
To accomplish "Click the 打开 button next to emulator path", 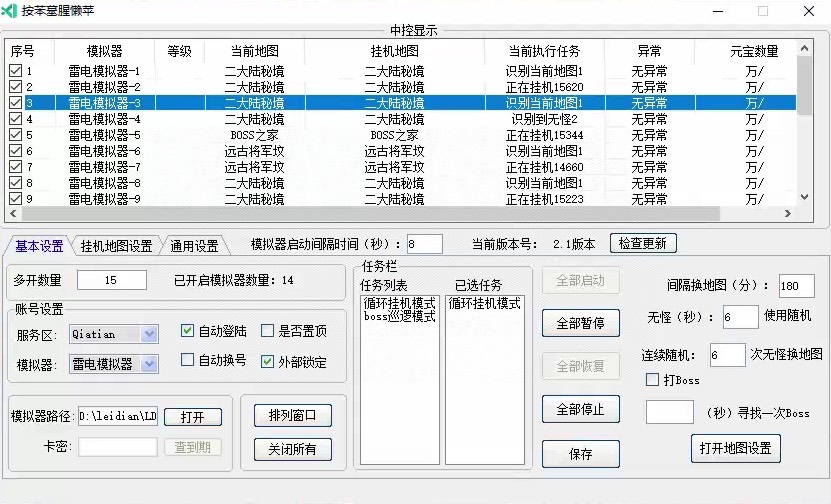I will [192, 417].
